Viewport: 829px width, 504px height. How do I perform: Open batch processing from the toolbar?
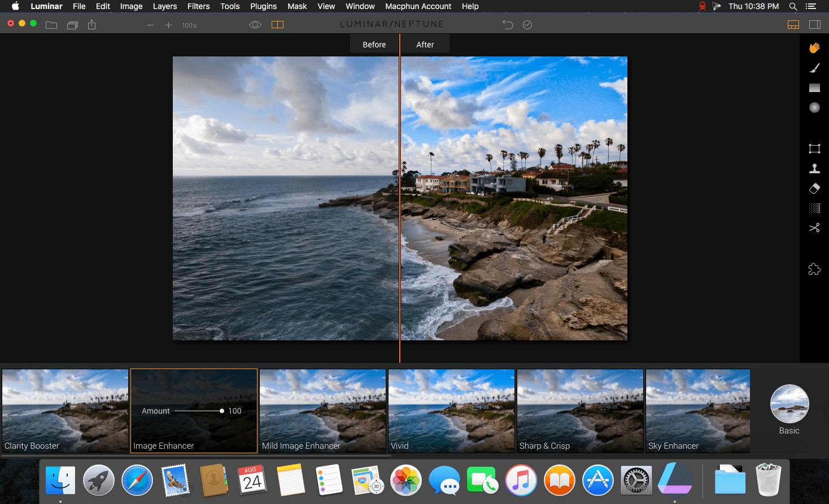coord(72,25)
